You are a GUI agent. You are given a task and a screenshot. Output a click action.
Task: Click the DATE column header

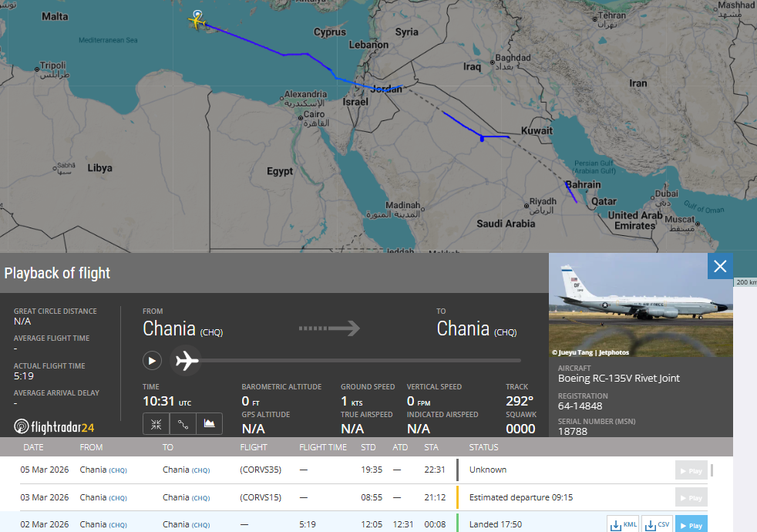coord(33,447)
